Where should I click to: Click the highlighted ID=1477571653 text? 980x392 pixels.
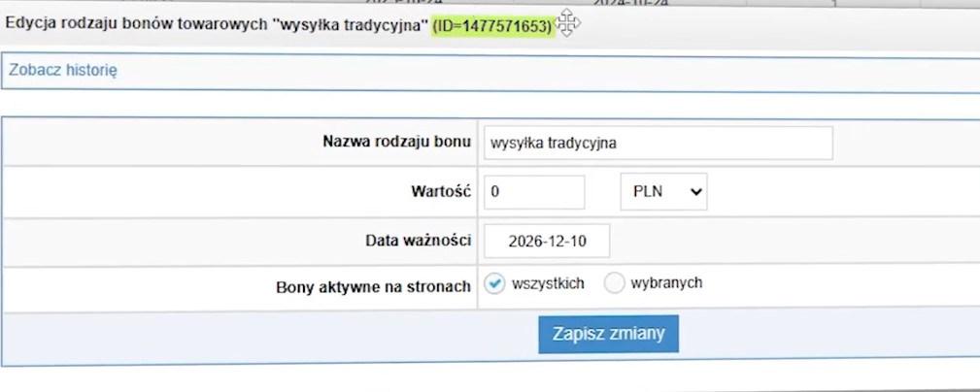coord(492,24)
